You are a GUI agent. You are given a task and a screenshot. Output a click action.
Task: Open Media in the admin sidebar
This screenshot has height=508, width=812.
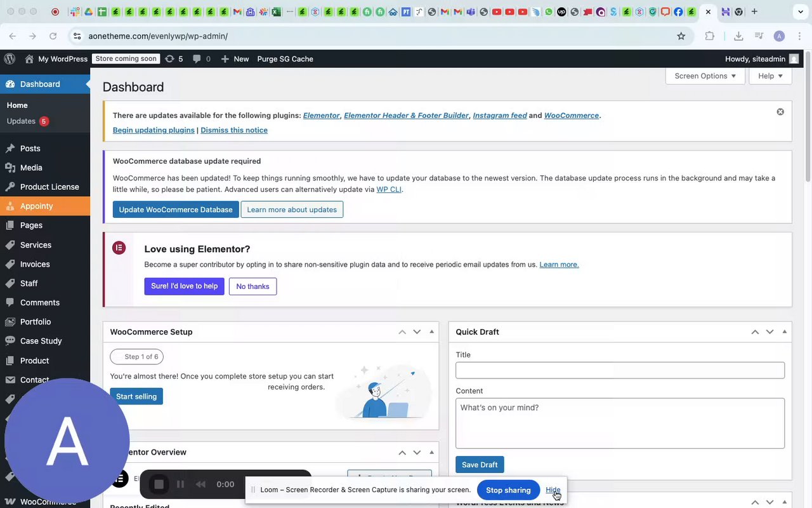(45, 168)
